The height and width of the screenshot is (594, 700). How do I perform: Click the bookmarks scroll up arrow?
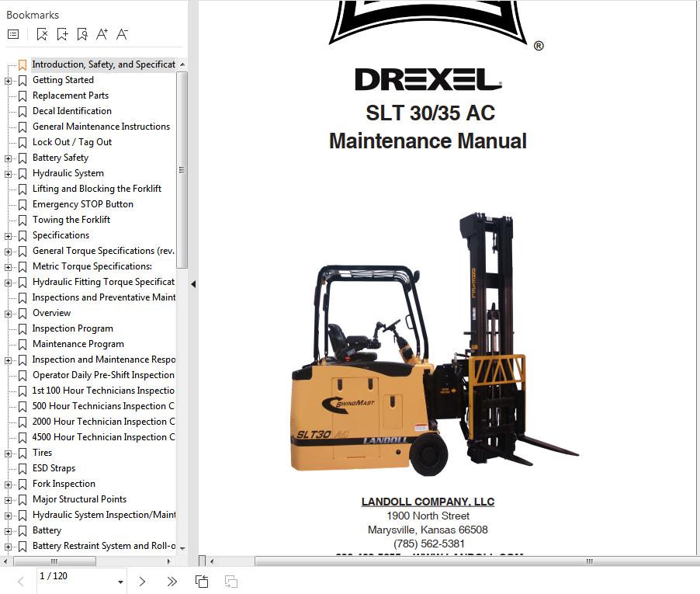tap(182, 64)
